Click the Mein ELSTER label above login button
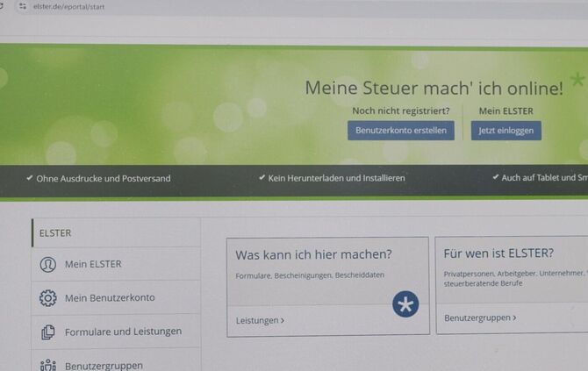The width and height of the screenshot is (588, 371). pyautogui.click(x=506, y=111)
